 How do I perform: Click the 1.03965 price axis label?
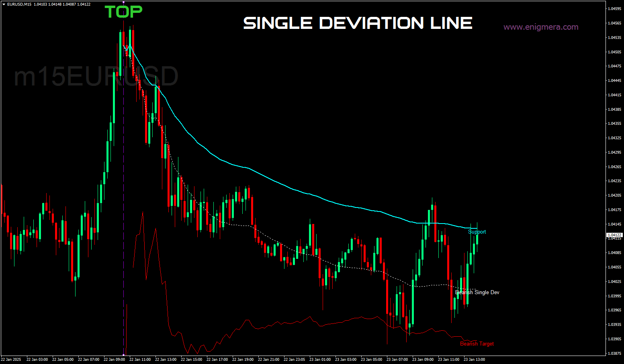(x=615, y=310)
